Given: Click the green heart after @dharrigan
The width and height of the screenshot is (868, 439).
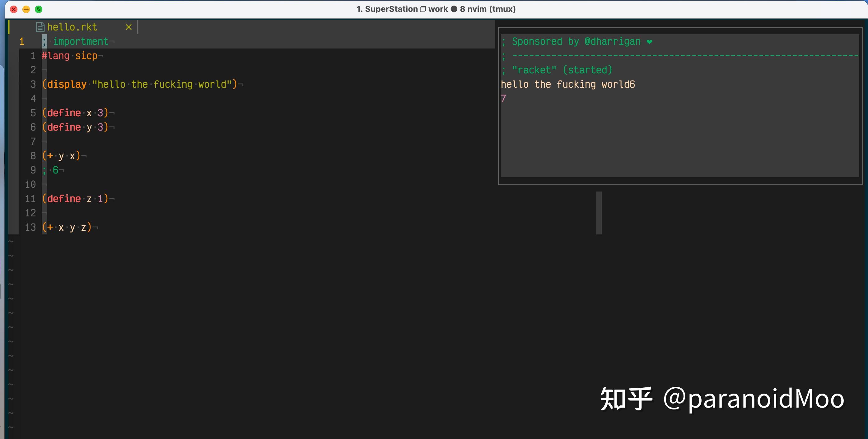Looking at the screenshot, I should [x=649, y=42].
